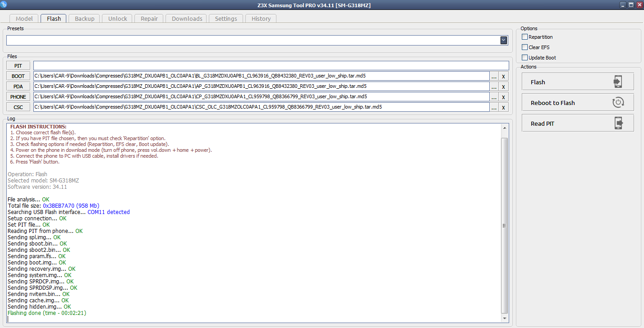Viewport: 644px width, 328px height.
Task: Browse for BOOT file with ellipsis button
Action: click(x=494, y=76)
